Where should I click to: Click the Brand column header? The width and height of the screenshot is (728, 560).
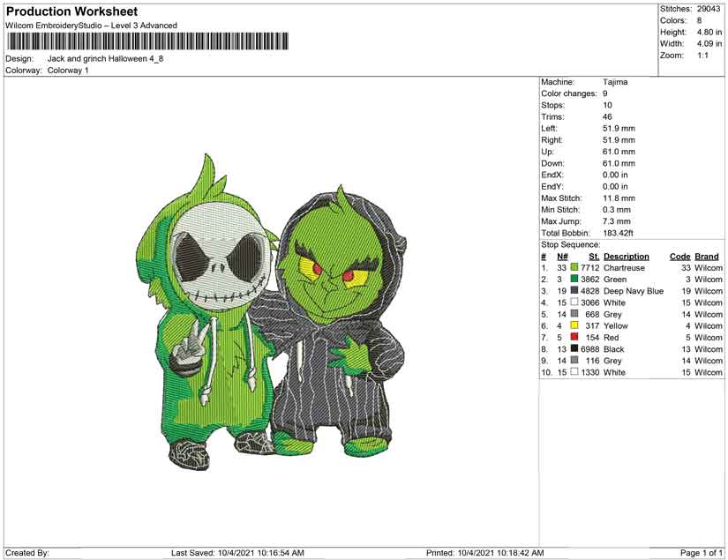707,257
